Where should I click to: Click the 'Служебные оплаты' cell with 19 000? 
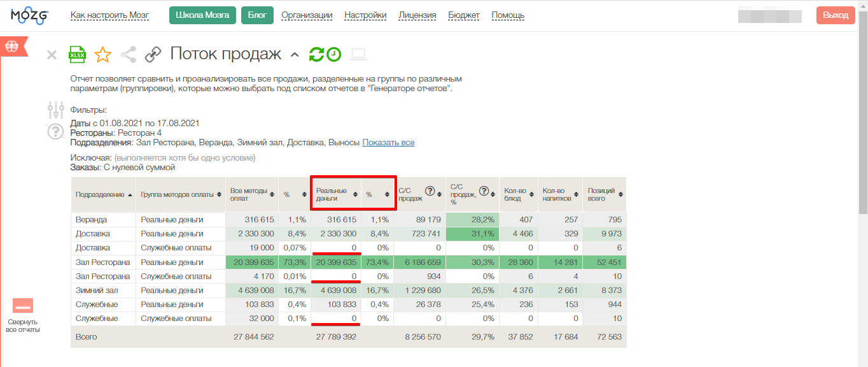pyautogui.click(x=181, y=248)
